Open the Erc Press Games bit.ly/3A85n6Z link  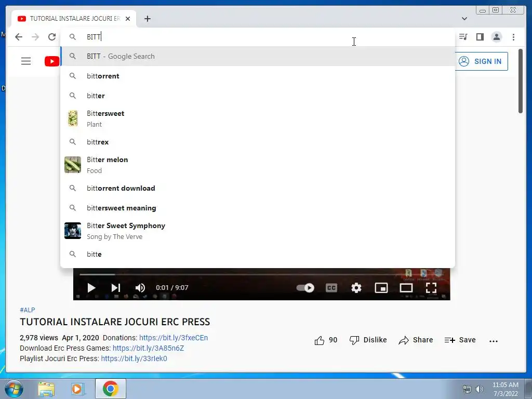[148, 348]
